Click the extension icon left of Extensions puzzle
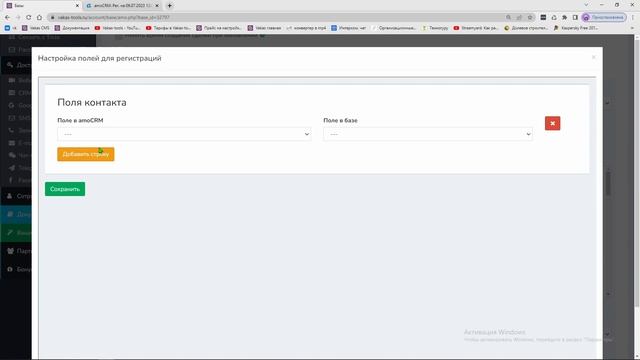This screenshot has height=360, width=640. (554, 17)
